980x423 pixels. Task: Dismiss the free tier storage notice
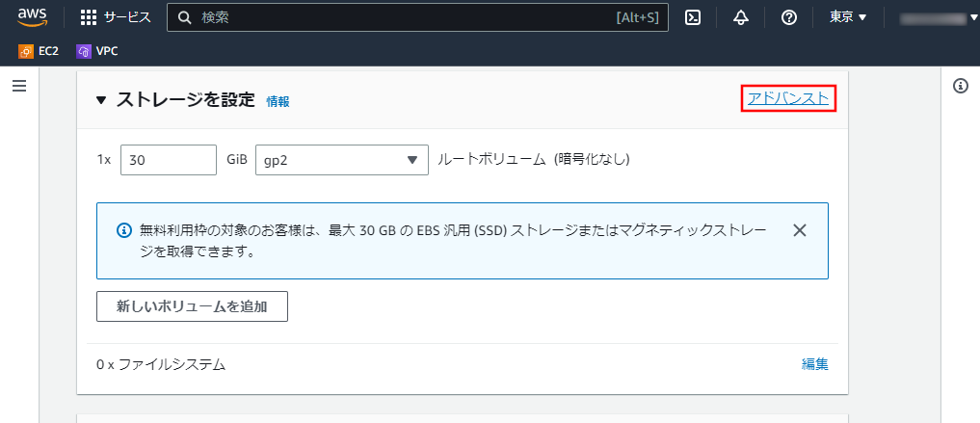(x=800, y=230)
